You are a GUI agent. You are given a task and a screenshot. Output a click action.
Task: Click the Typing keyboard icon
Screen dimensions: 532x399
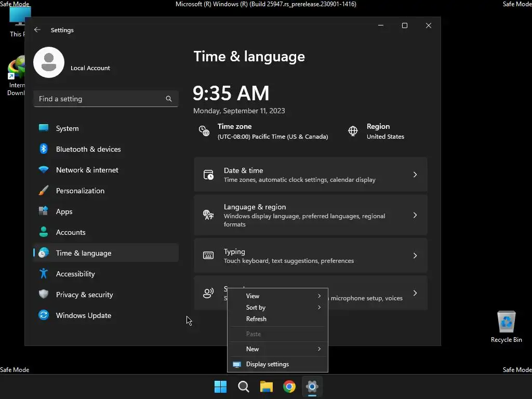coord(208,256)
